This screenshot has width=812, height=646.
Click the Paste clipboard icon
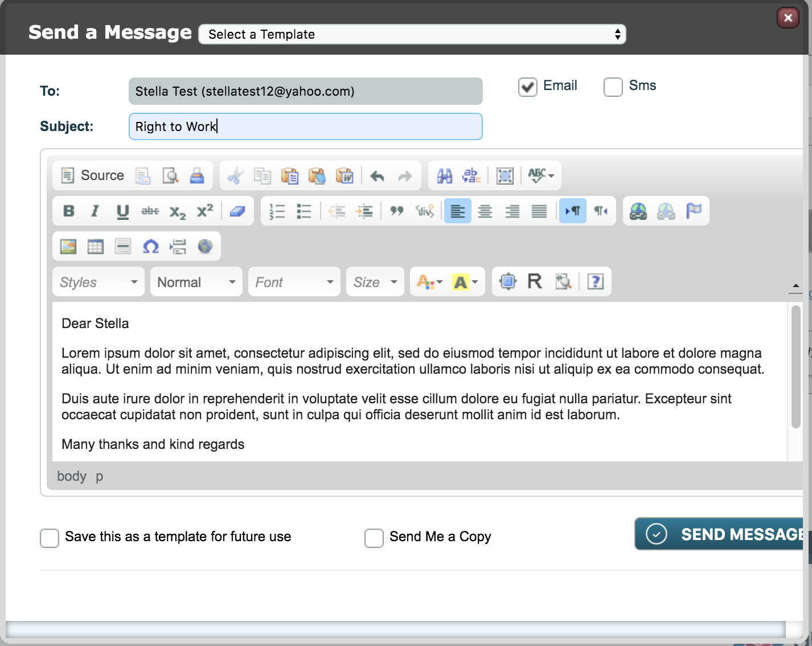pos(290,175)
